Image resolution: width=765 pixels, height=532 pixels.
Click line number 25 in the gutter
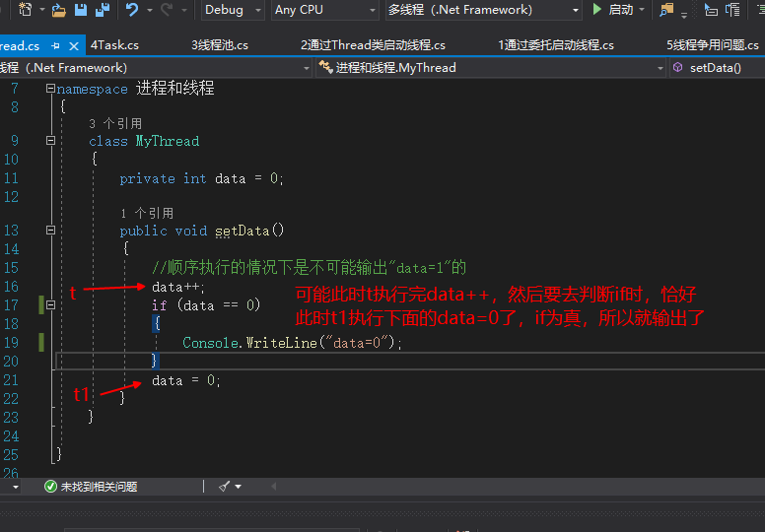pyautogui.click(x=11, y=455)
